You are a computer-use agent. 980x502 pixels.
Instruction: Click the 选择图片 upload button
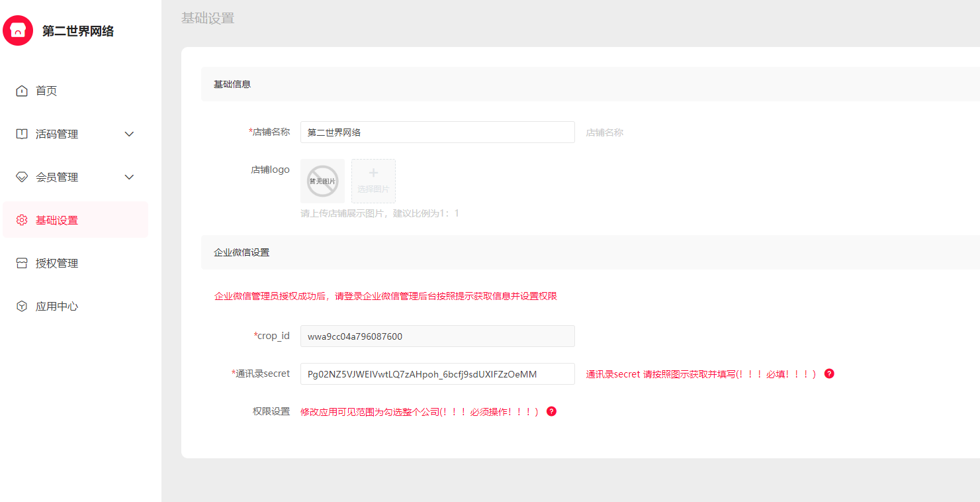(x=373, y=181)
